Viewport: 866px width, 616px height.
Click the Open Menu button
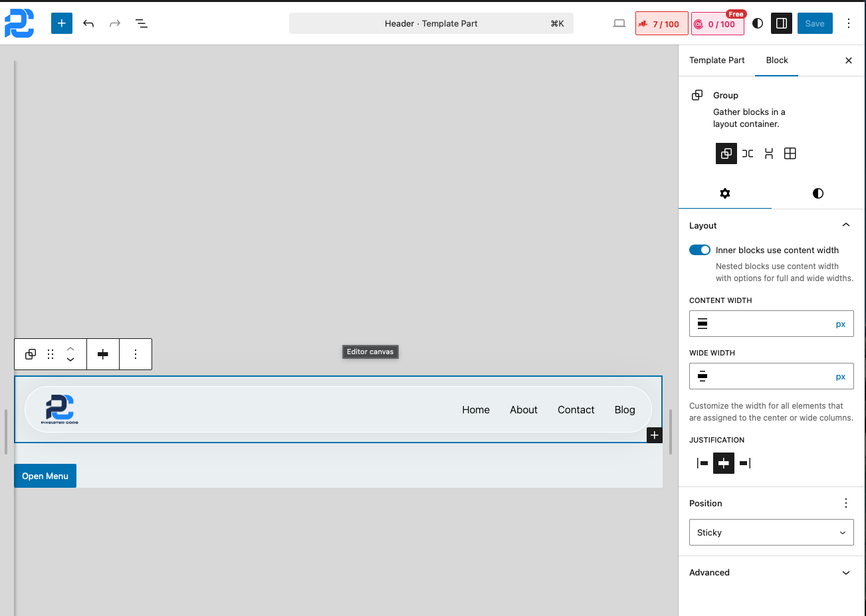tap(45, 476)
